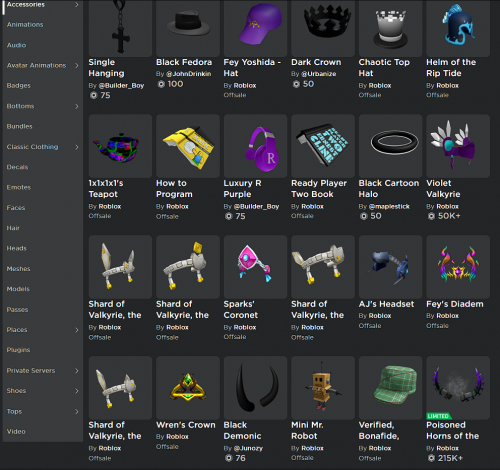
Task: Click the Black Cartoon Halo item image
Action: click(390, 146)
